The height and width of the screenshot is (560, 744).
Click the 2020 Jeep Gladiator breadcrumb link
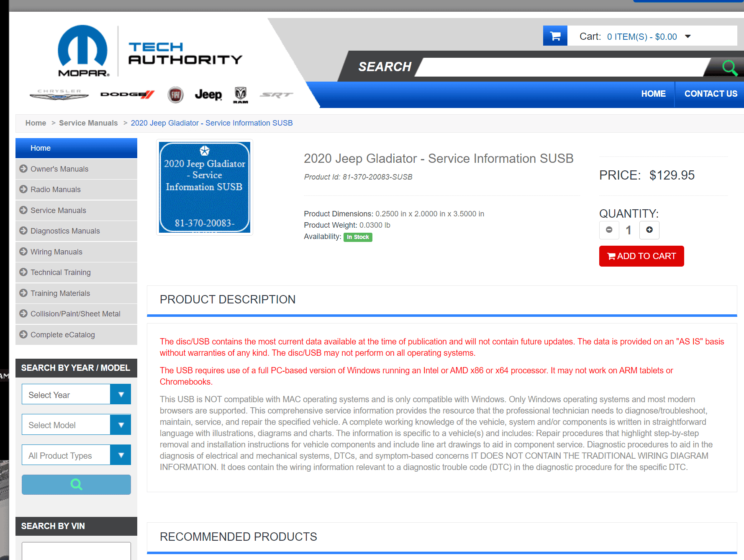[x=212, y=123]
